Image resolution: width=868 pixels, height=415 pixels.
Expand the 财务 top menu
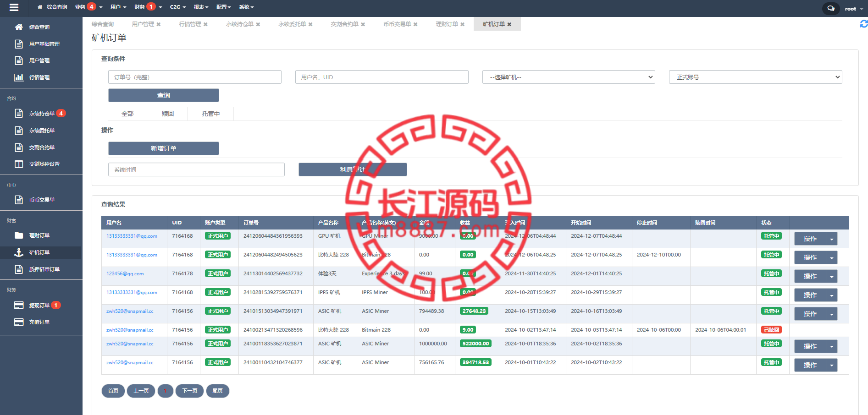[x=148, y=7]
